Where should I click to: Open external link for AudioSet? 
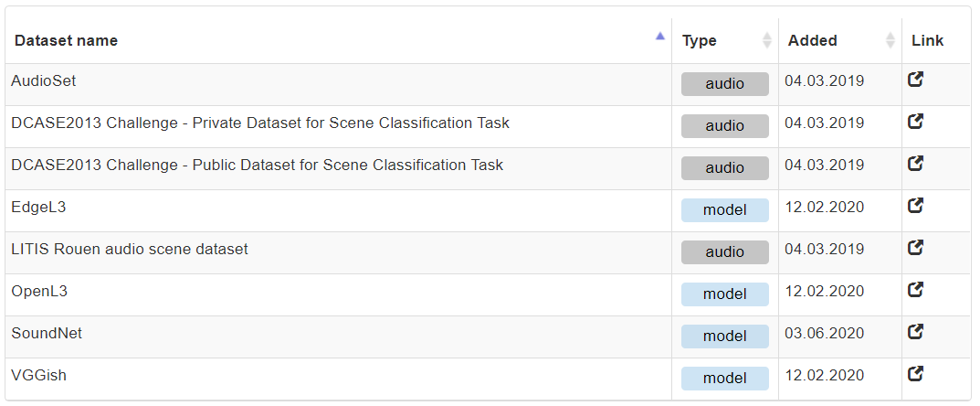[915, 80]
